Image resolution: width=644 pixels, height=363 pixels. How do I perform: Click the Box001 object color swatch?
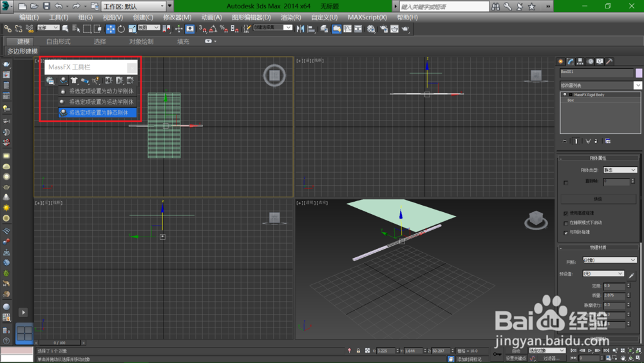coord(639,73)
